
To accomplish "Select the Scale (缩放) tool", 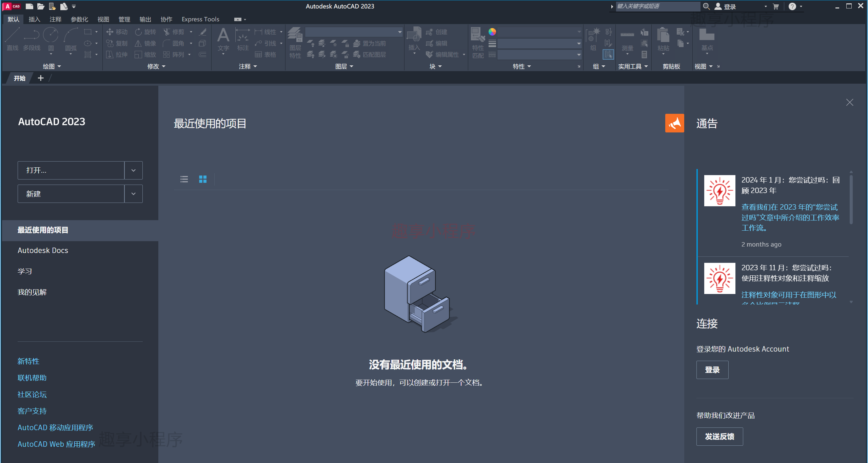I will click(145, 55).
